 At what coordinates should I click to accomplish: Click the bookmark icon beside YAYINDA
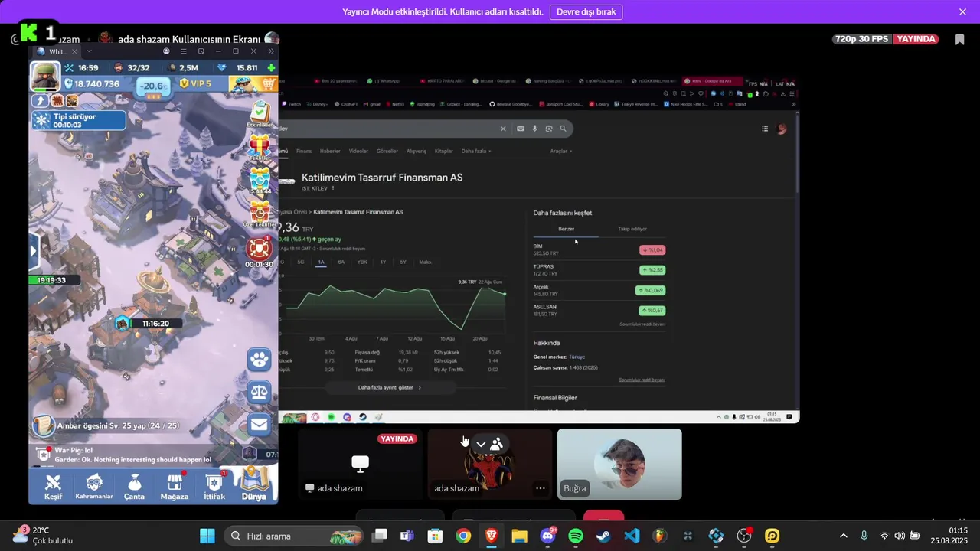click(x=959, y=39)
